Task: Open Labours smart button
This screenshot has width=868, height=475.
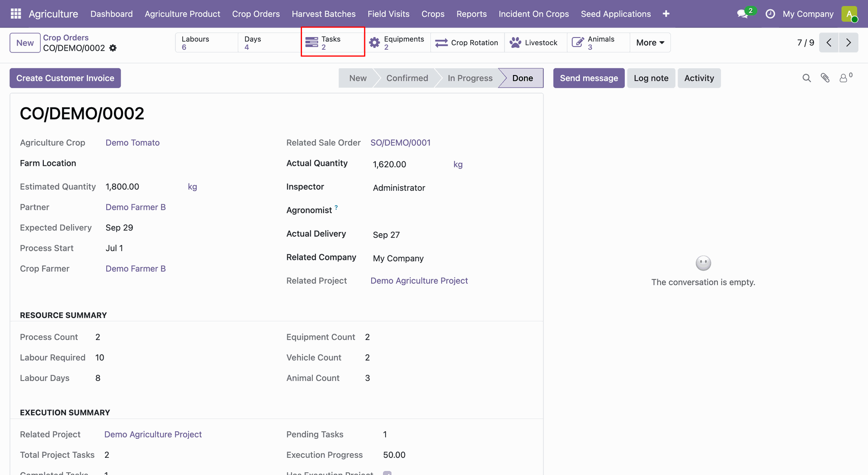Action: pyautogui.click(x=207, y=42)
